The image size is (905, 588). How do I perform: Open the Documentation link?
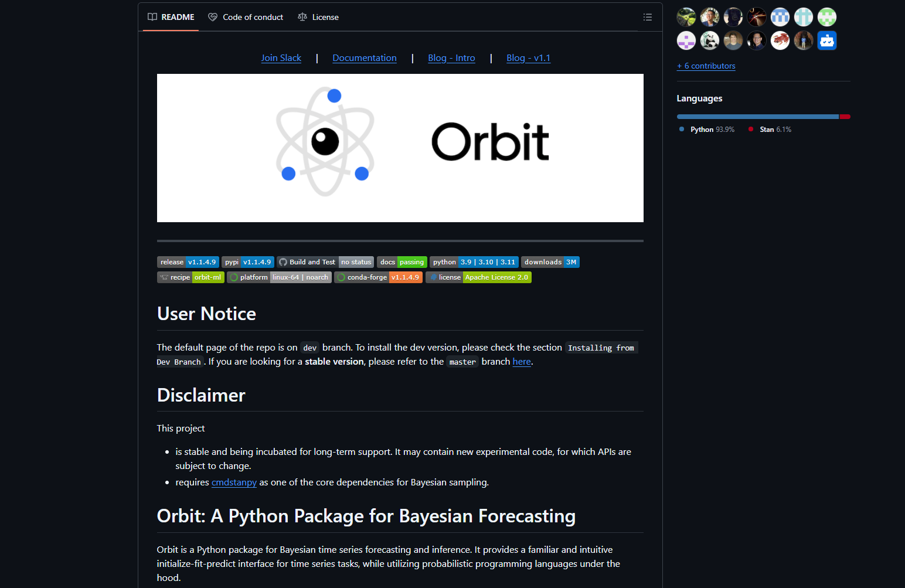tap(365, 58)
